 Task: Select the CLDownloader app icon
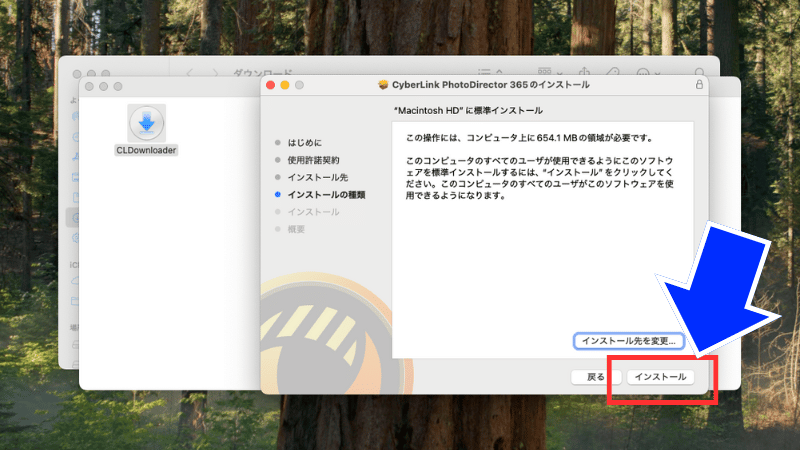(146, 123)
